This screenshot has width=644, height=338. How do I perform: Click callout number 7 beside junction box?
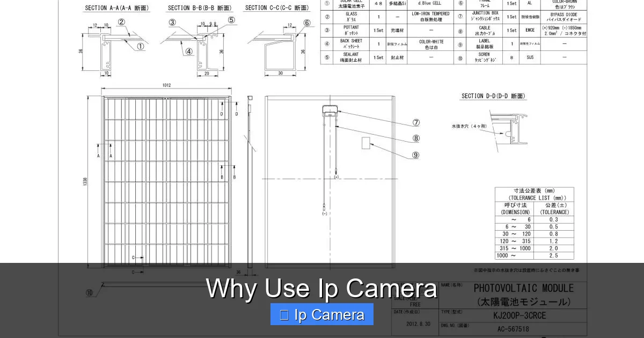[416, 123]
